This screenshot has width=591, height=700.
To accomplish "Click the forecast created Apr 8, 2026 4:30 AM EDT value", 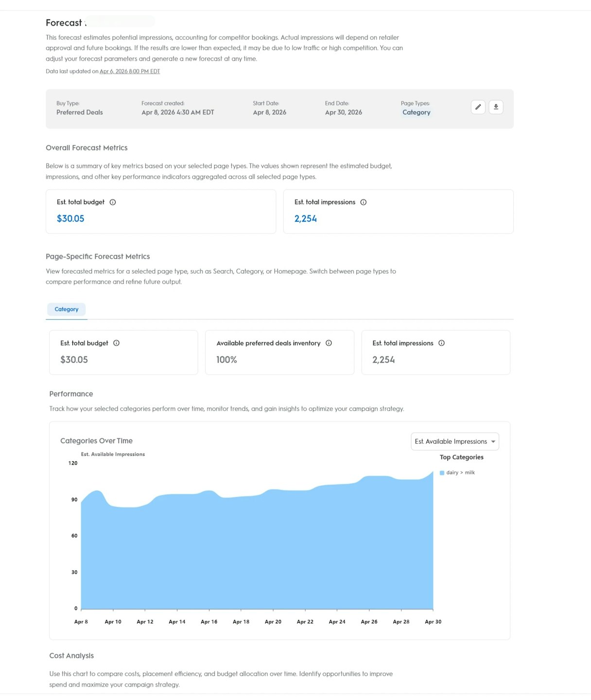I will [x=178, y=112].
